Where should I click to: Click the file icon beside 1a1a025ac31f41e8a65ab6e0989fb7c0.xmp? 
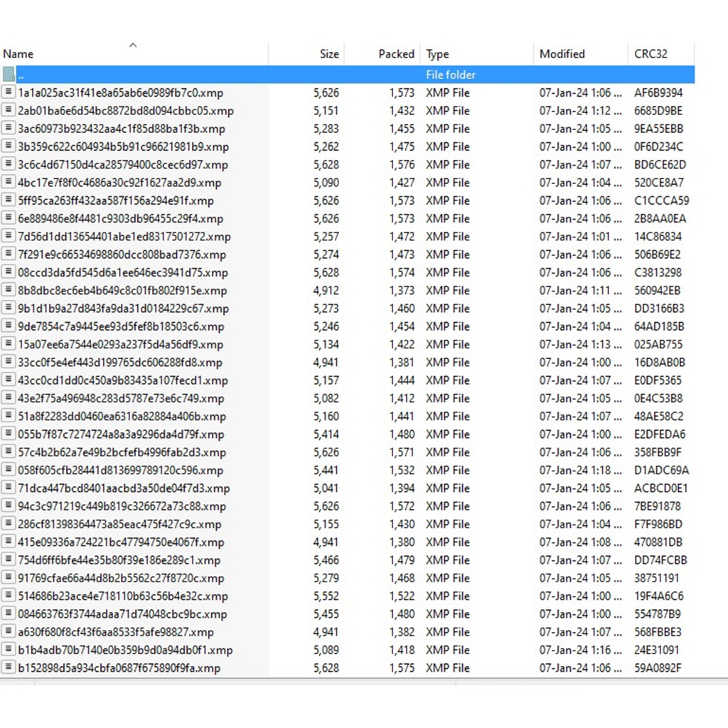tap(9, 92)
